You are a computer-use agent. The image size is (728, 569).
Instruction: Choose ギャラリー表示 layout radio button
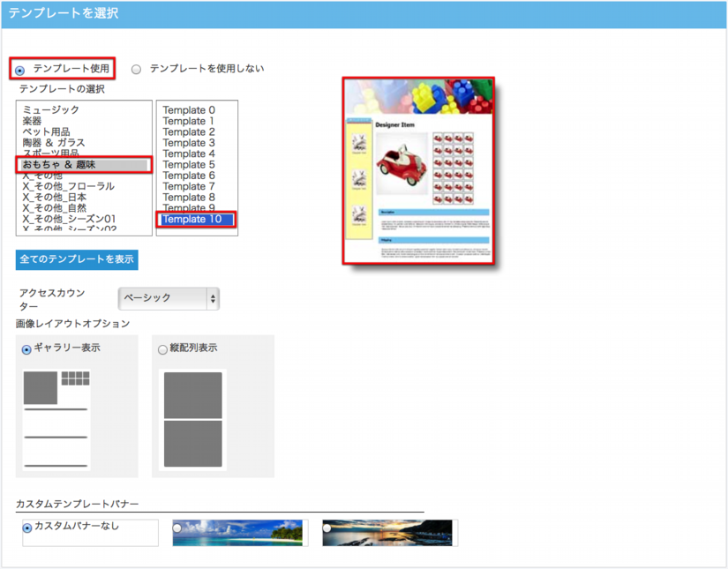(x=27, y=349)
